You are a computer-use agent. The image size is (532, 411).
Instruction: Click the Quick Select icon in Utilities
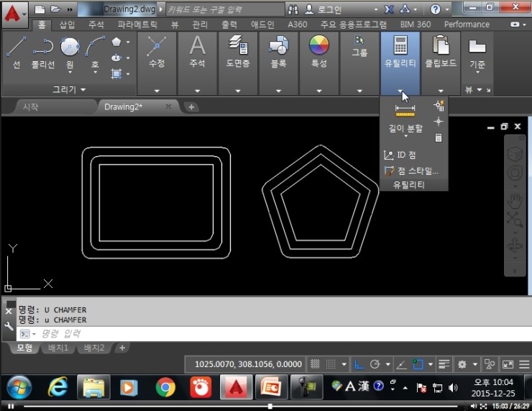[x=439, y=106]
